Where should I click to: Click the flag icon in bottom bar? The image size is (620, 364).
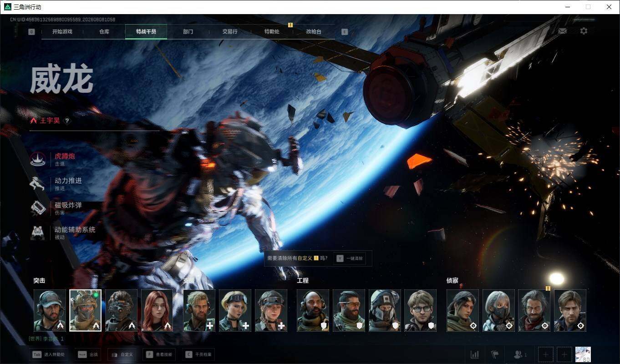coord(495,354)
